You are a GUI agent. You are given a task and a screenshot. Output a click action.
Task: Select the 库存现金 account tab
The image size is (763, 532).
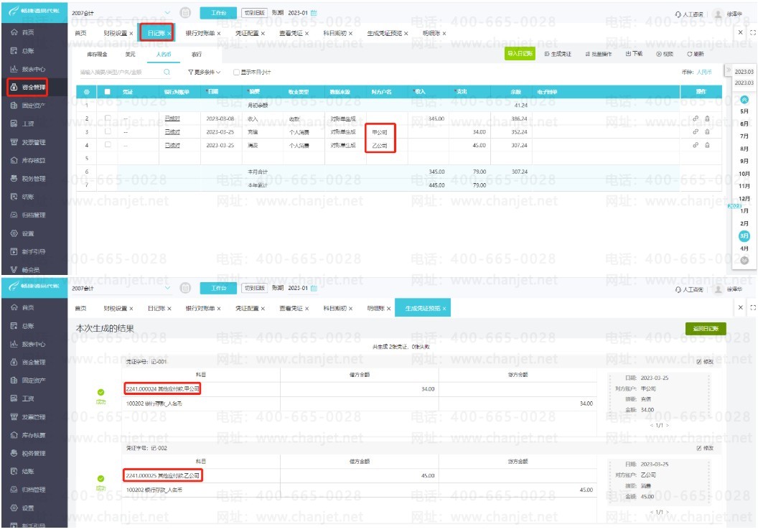click(x=98, y=54)
